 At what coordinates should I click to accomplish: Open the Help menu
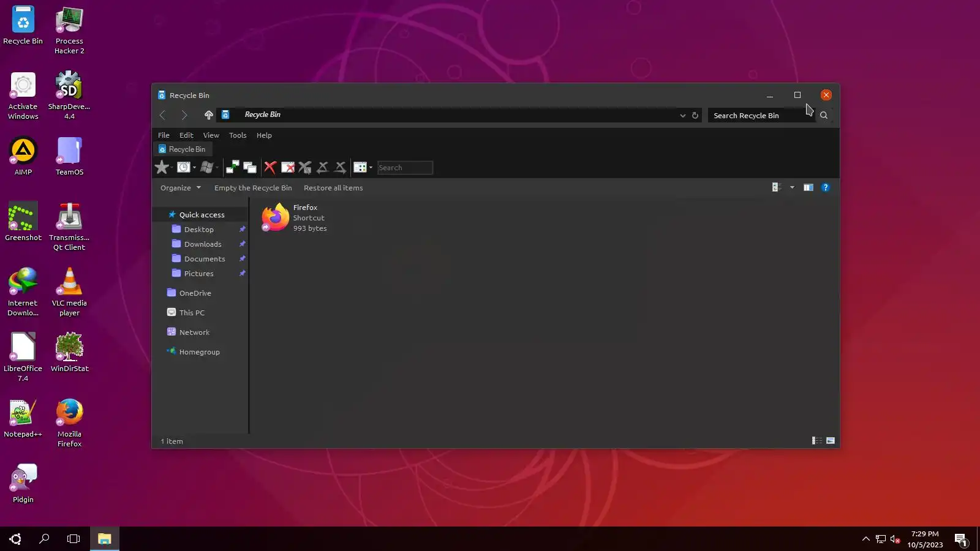[x=264, y=135]
